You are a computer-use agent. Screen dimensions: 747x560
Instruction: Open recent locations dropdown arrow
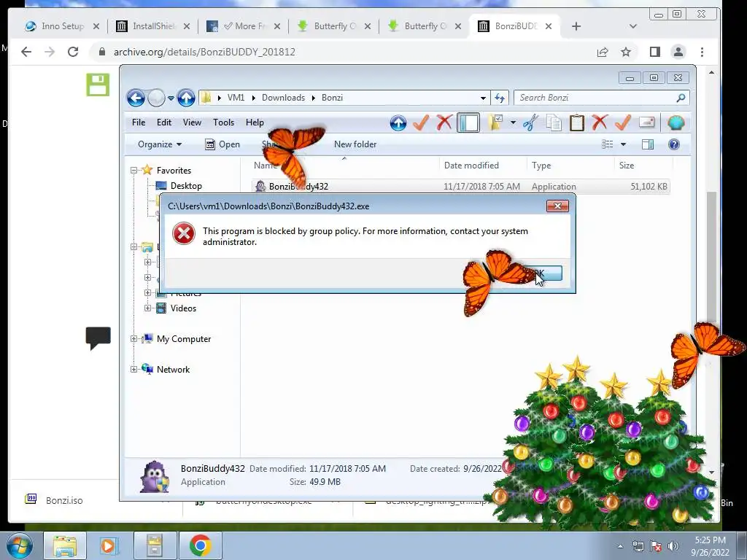[x=171, y=98]
